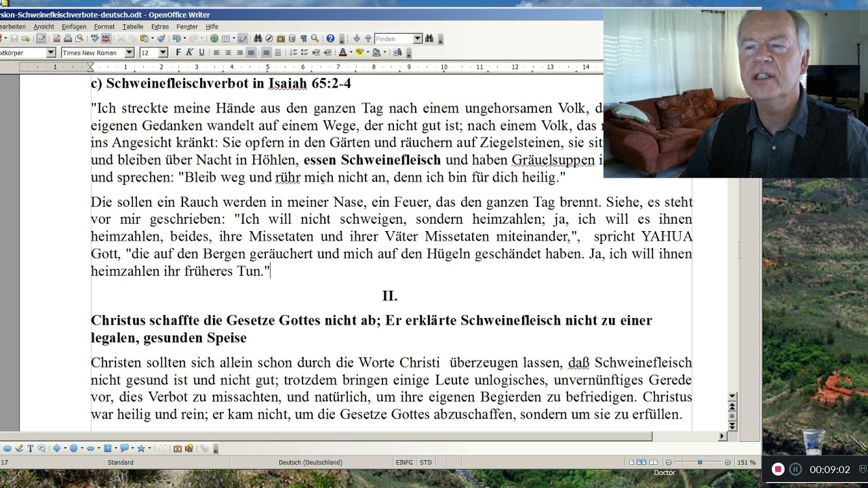Select Symbol Shapes smiley tool
868x488 pixels.
(x=73, y=448)
